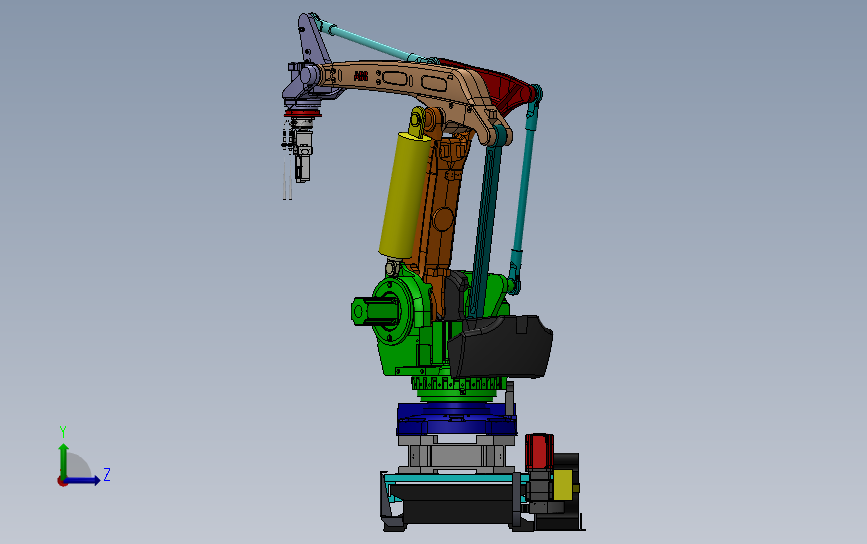Viewport: 867px width, 544px height.
Task: Click the blue Z axis arrow of triad
Action: 83,480
